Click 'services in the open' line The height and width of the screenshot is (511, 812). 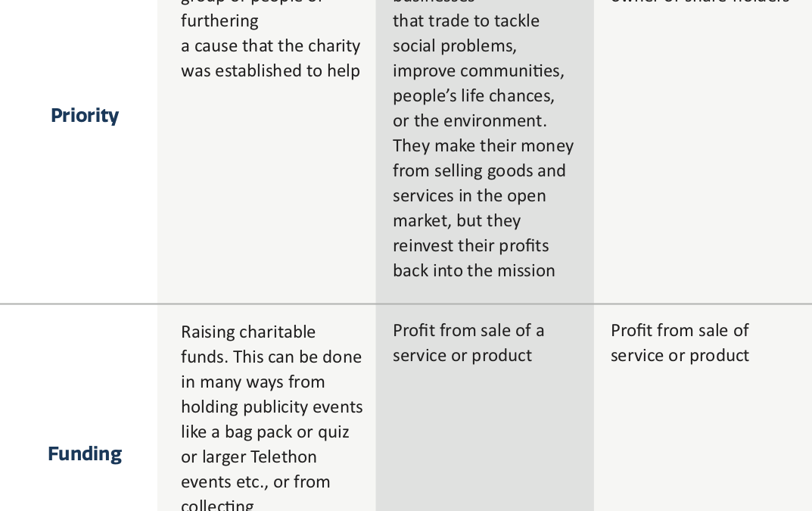(x=469, y=196)
